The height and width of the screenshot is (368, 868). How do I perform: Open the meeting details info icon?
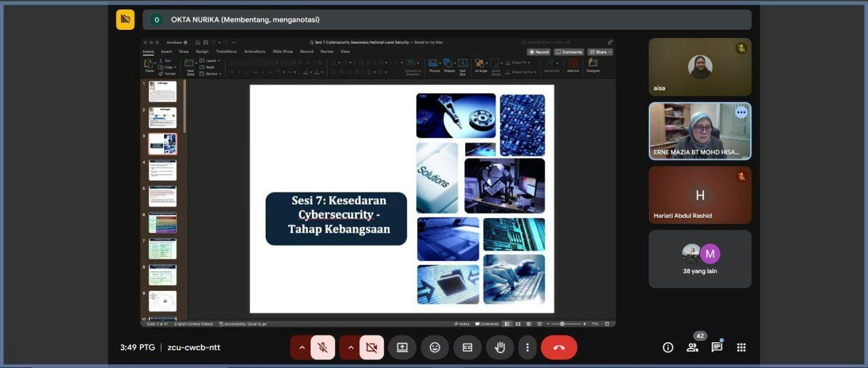(x=668, y=348)
